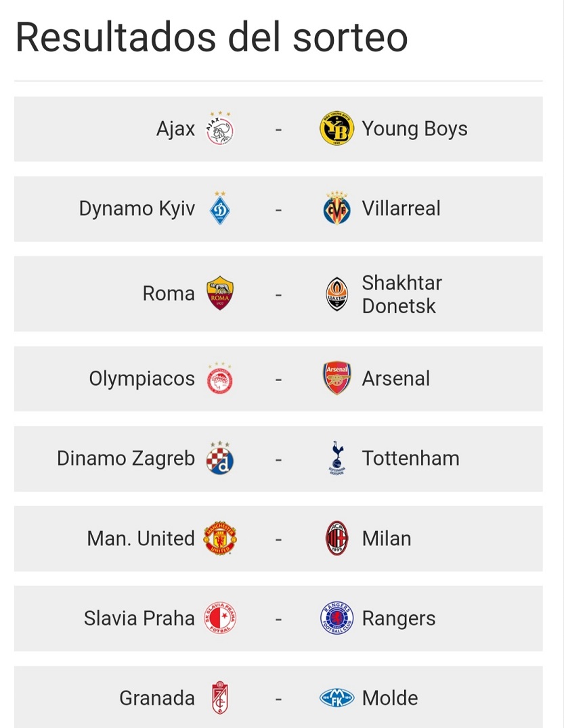
Task: Select the Young Boys team name
Action: (414, 129)
